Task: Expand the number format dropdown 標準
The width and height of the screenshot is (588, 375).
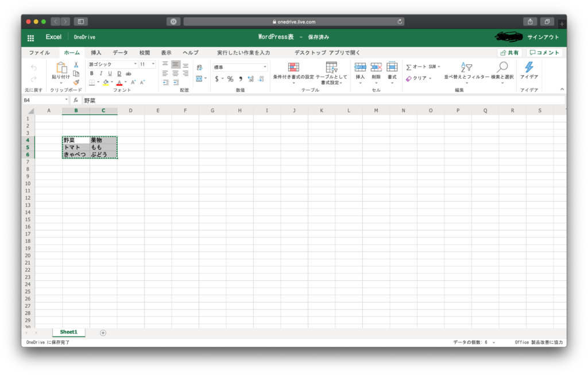Action: click(x=240, y=67)
